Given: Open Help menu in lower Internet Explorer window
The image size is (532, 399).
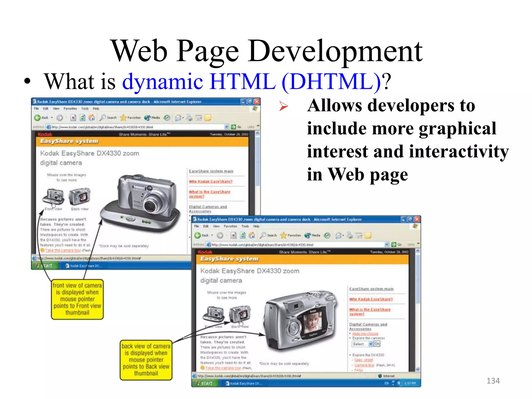Looking at the screenshot, I should [256, 226].
